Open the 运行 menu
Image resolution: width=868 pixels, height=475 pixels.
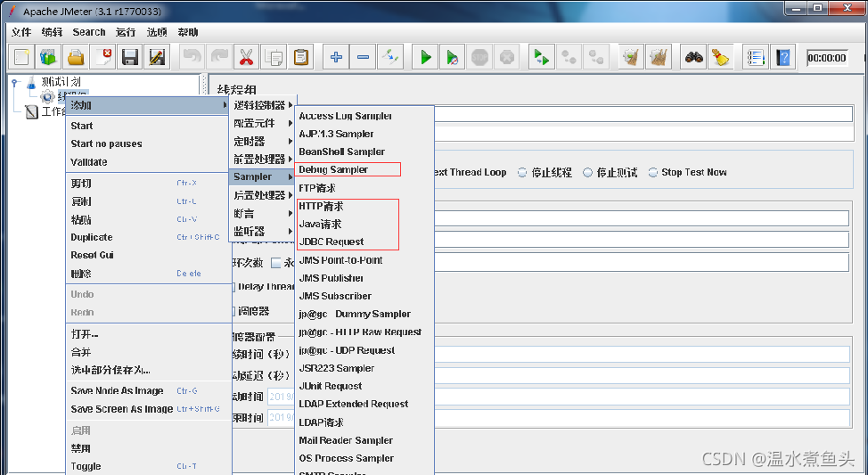coord(125,32)
